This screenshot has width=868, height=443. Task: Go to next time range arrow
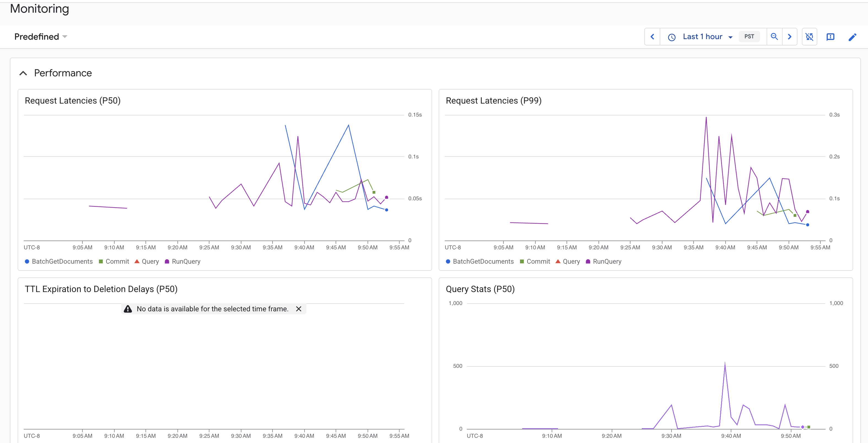click(x=789, y=37)
